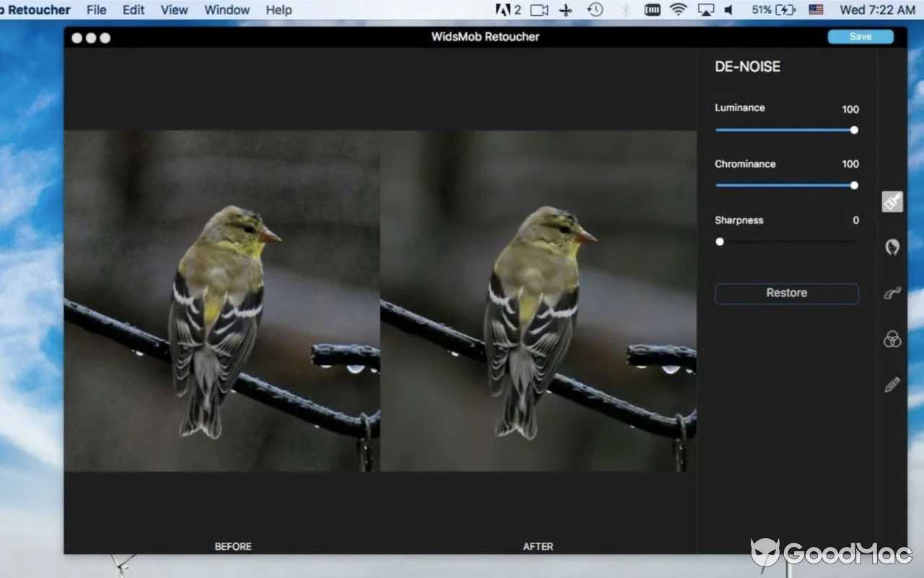Open the Portrait retouching tool
The height and width of the screenshot is (578, 924).
click(x=892, y=246)
